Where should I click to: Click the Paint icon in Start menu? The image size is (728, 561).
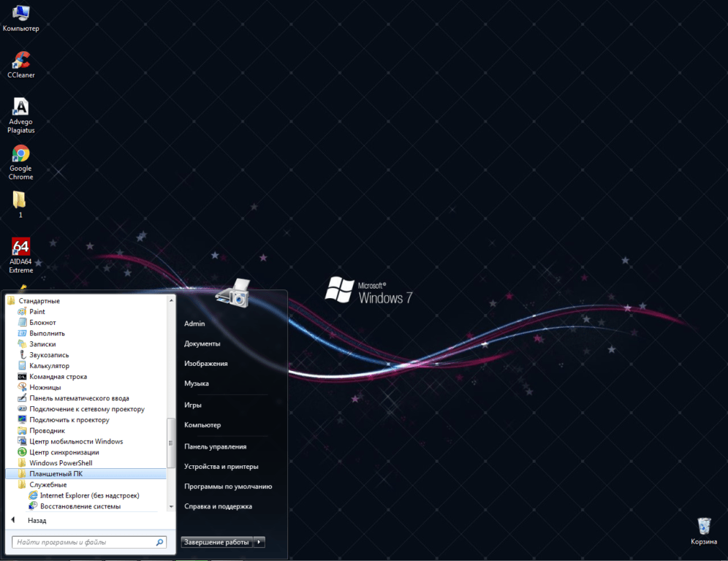pyautogui.click(x=22, y=311)
